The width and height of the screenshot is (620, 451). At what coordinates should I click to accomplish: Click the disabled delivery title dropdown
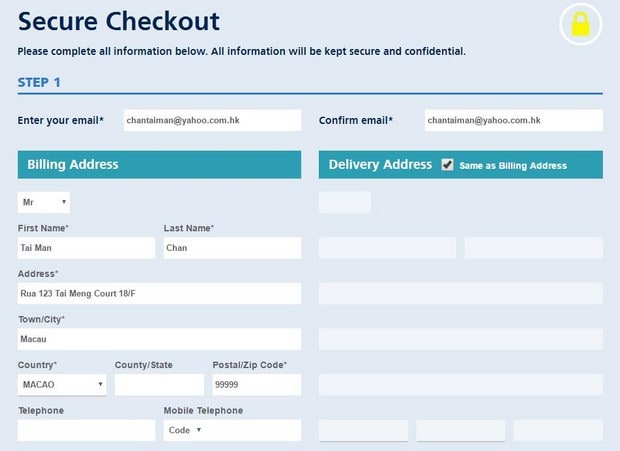pos(345,202)
